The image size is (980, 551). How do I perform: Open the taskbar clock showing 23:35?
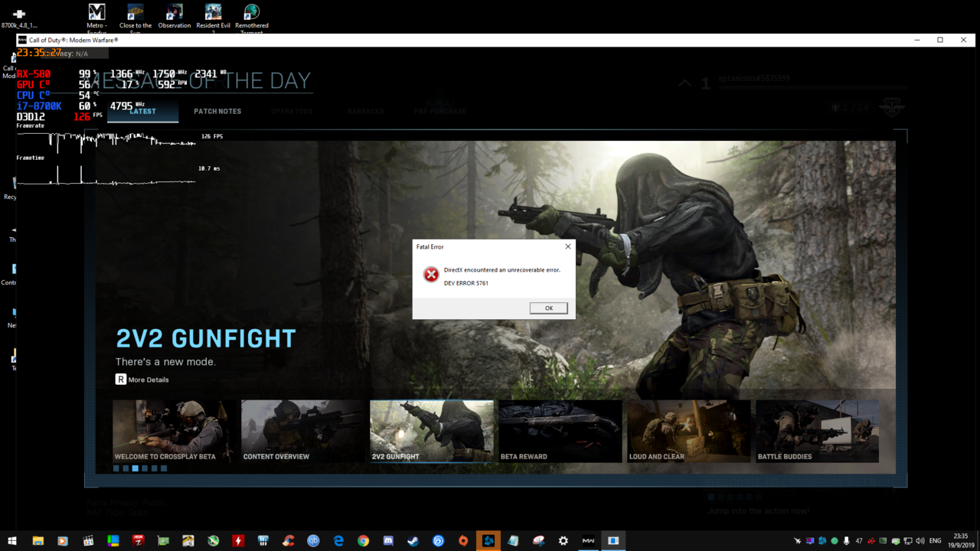(961, 540)
